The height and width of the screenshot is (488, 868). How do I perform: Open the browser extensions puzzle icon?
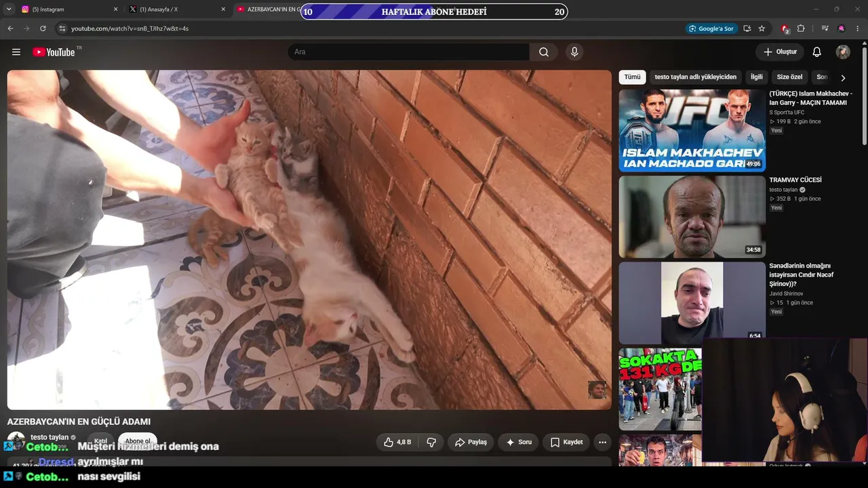coord(801,28)
